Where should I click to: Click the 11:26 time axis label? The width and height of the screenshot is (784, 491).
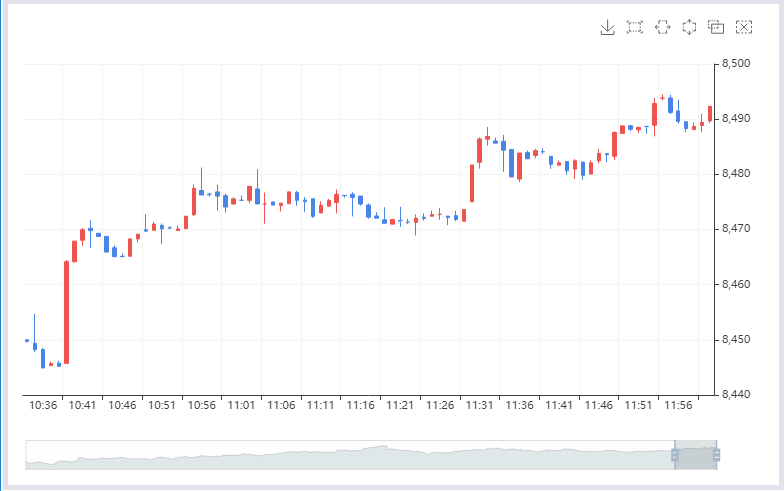pyautogui.click(x=440, y=406)
